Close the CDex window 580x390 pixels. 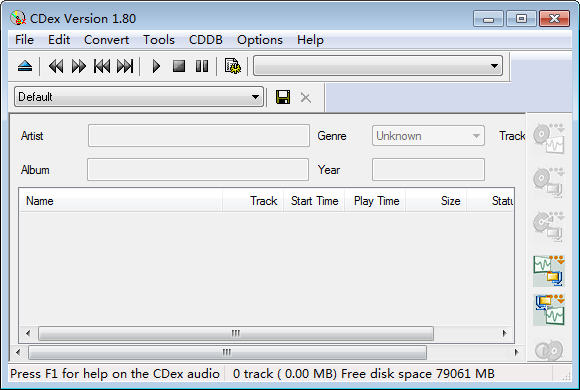click(554, 19)
